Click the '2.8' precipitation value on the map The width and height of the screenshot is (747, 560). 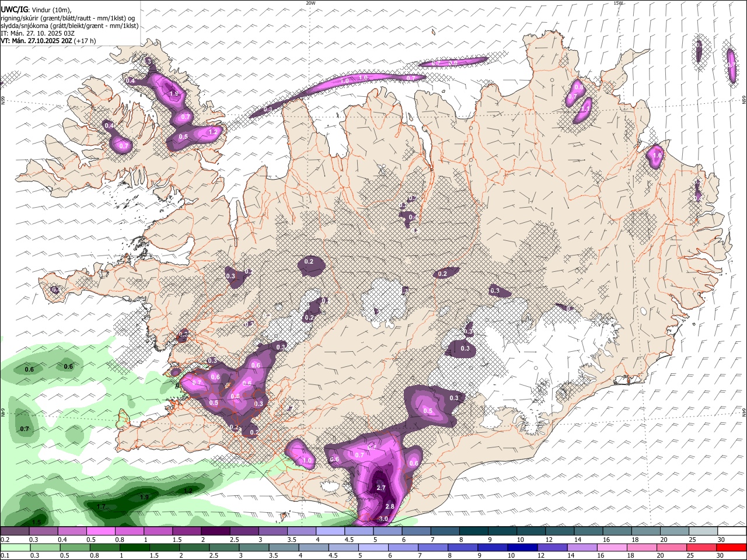pos(390,506)
